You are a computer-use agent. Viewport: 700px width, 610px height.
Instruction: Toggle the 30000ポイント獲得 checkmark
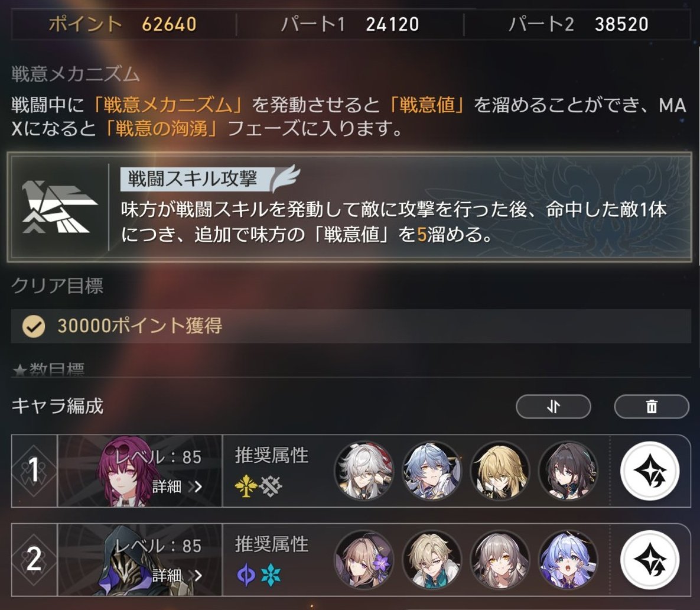[34, 326]
